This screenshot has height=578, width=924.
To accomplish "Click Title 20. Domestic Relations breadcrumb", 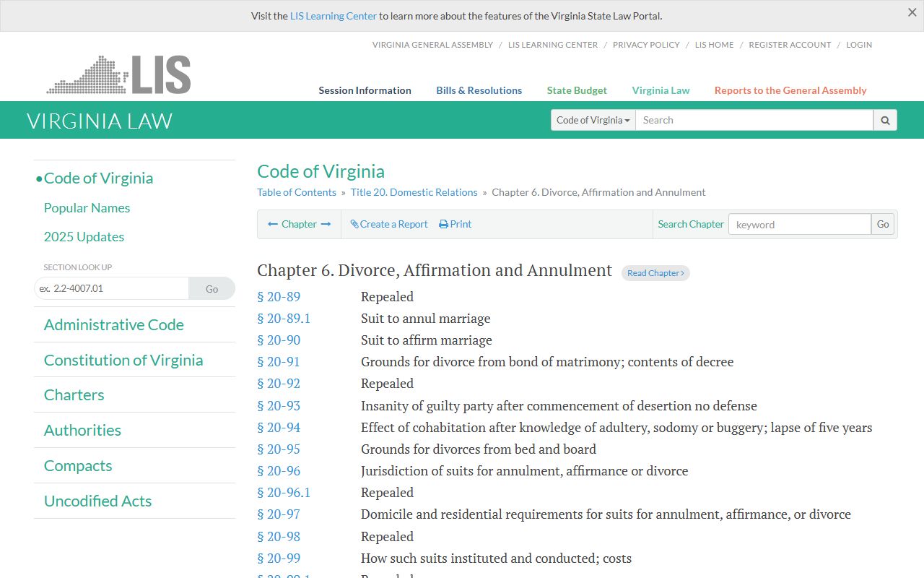I will [414, 192].
